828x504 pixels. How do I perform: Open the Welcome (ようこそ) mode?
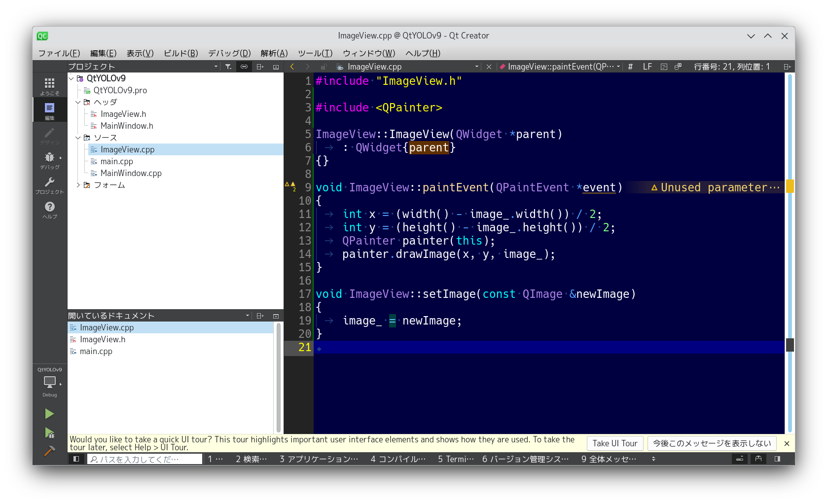pos(50,85)
